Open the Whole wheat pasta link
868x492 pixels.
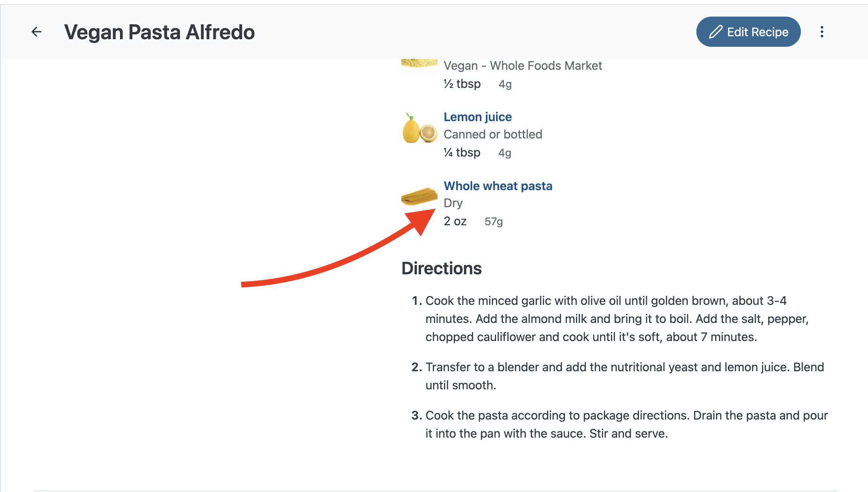click(x=498, y=186)
